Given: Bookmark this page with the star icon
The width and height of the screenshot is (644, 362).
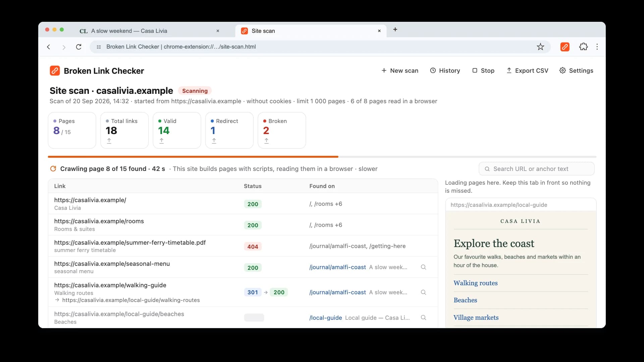Looking at the screenshot, I should coord(540,47).
